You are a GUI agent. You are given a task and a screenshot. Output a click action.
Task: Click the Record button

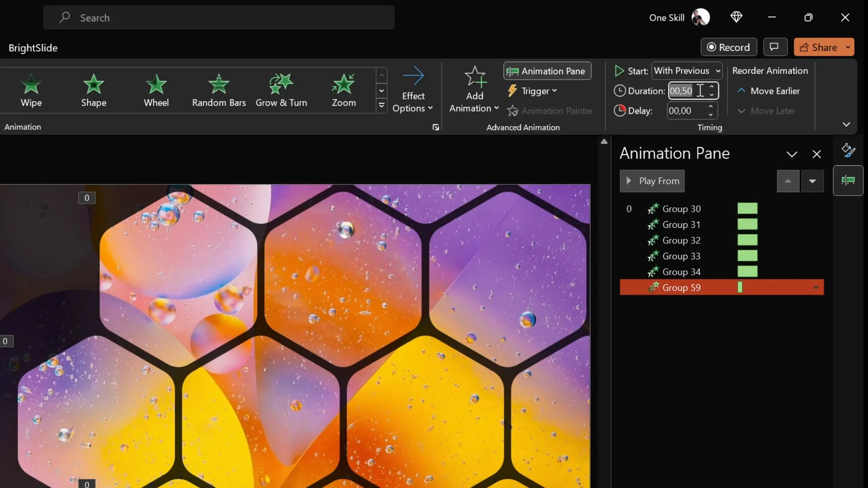pyautogui.click(x=728, y=47)
